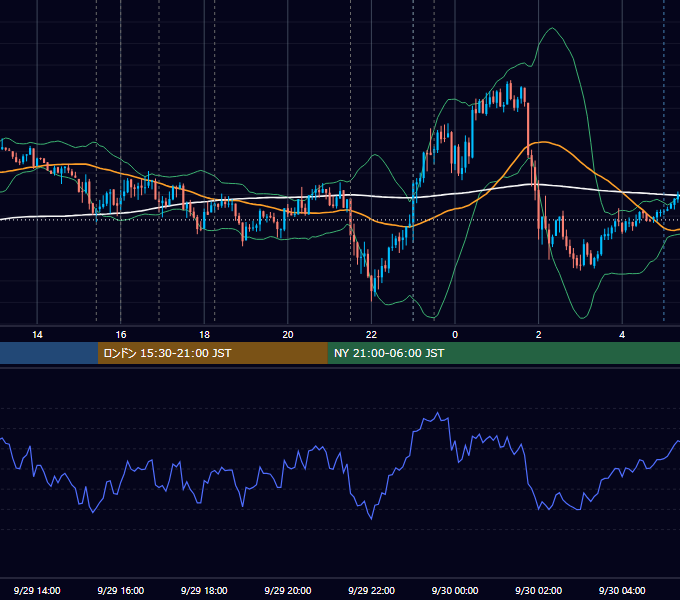Image resolution: width=680 pixels, height=600 pixels.
Task: Select hour label 22 on price axis
Action: (371, 335)
